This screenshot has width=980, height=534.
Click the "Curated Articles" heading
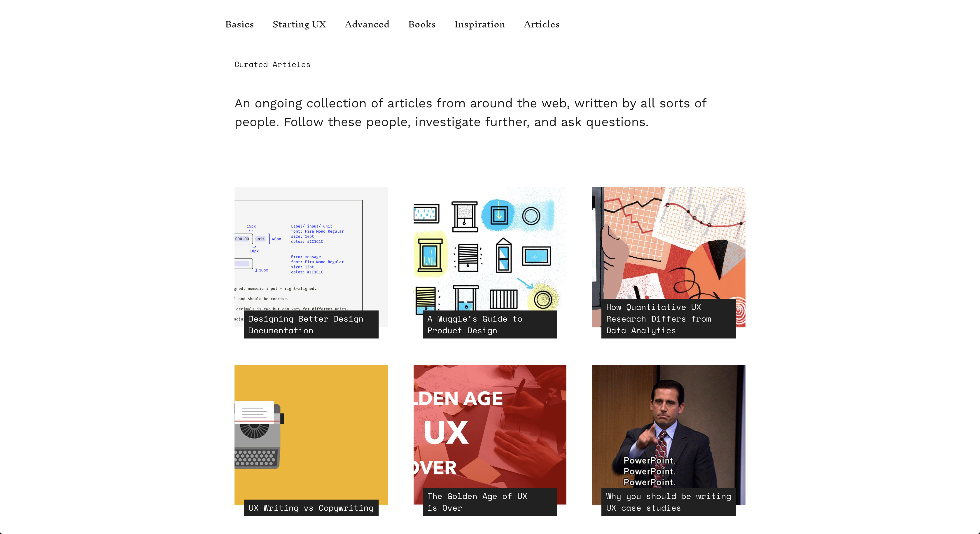click(272, 64)
